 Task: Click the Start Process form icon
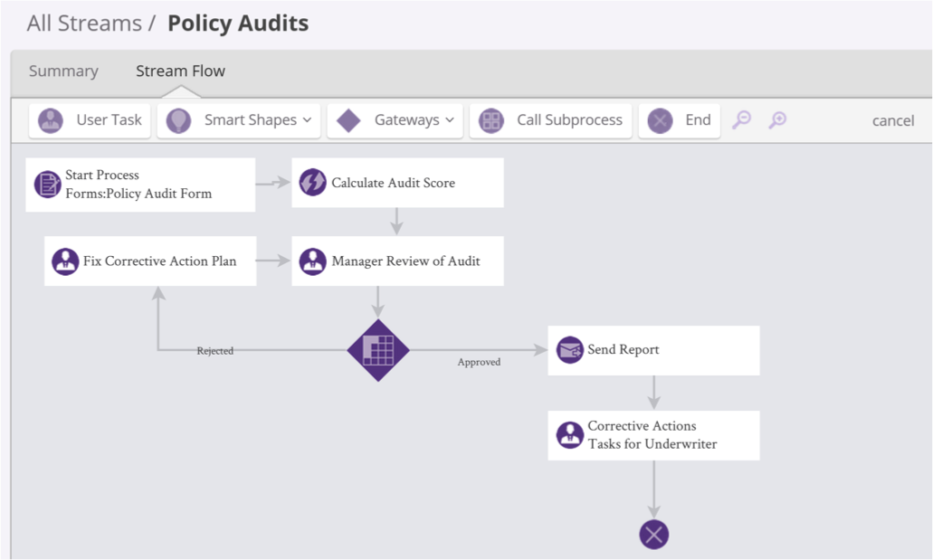pos(47,184)
